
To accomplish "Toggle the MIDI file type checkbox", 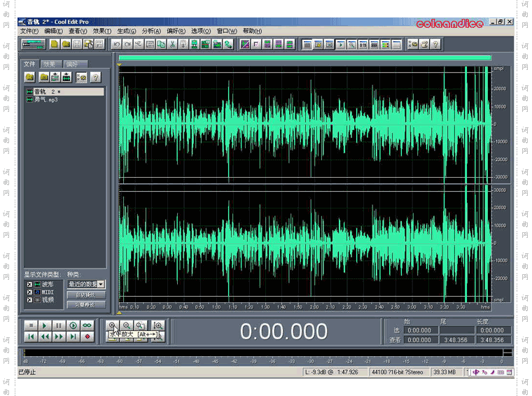I will 29,292.
